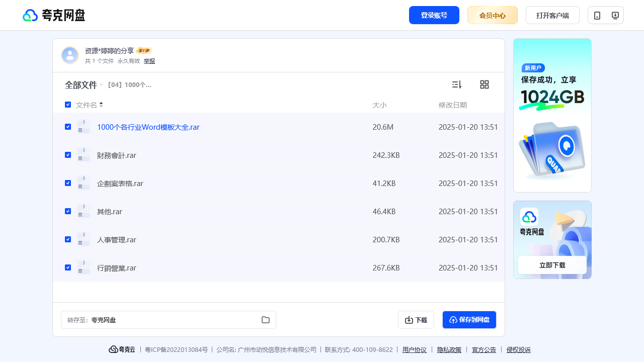Open the destination folder picker icon
The image size is (644, 362).
coord(266,320)
